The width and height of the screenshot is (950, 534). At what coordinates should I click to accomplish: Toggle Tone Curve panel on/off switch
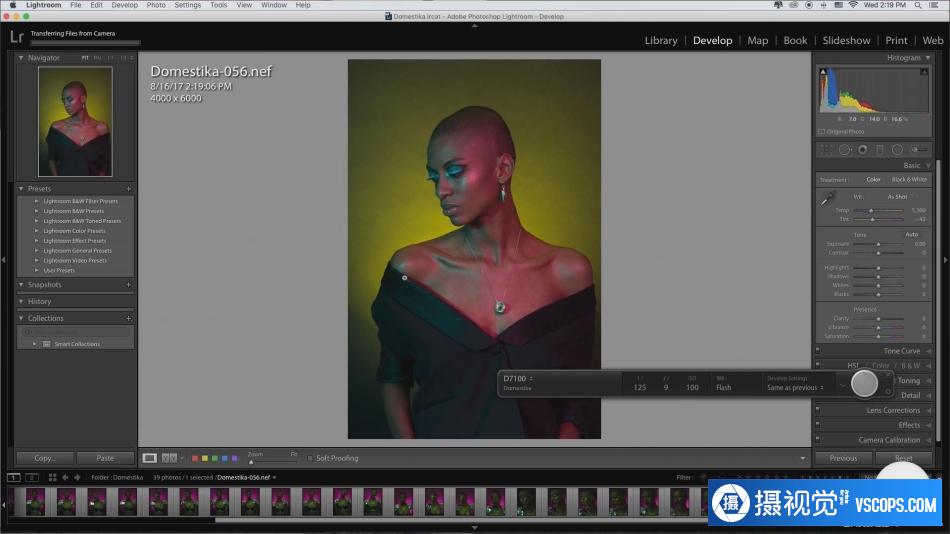(x=818, y=350)
